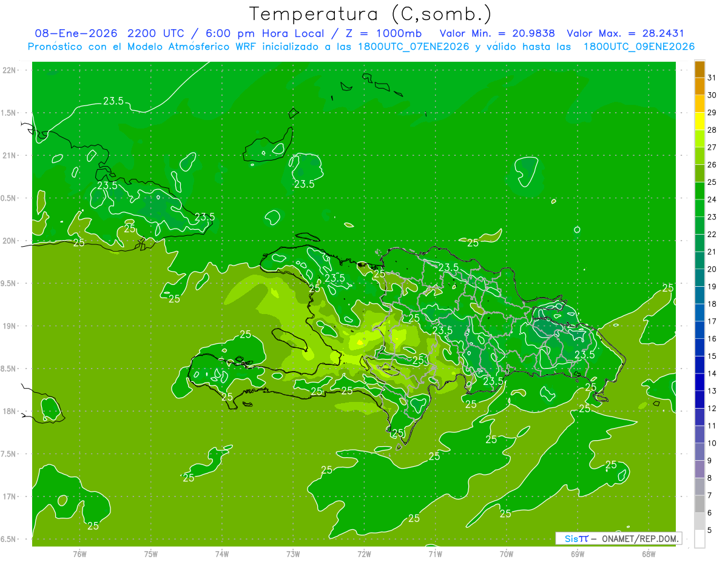This screenshot has width=728, height=562.
Task: Pick the blue swatch between 15 and 16
Action: pos(699,347)
